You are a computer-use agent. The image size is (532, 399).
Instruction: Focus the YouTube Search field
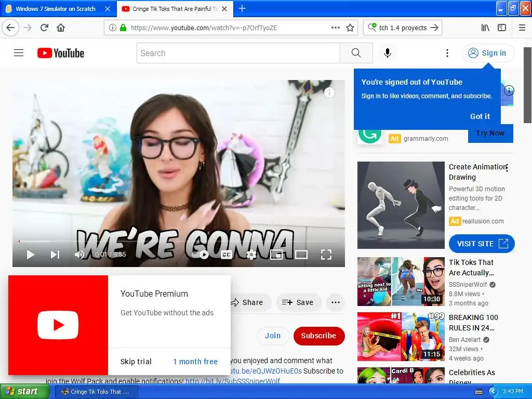tap(238, 53)
